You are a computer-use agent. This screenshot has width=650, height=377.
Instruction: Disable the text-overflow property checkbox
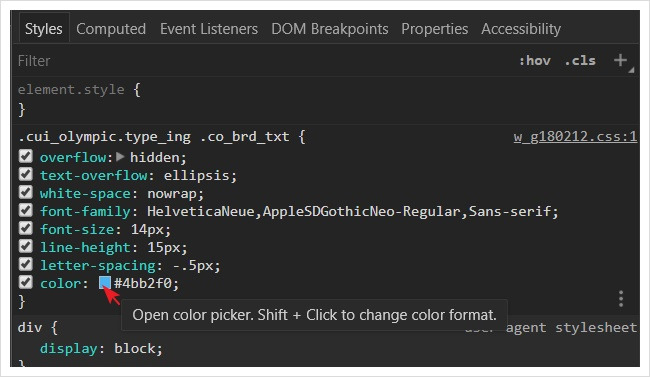tap(26, 174)
